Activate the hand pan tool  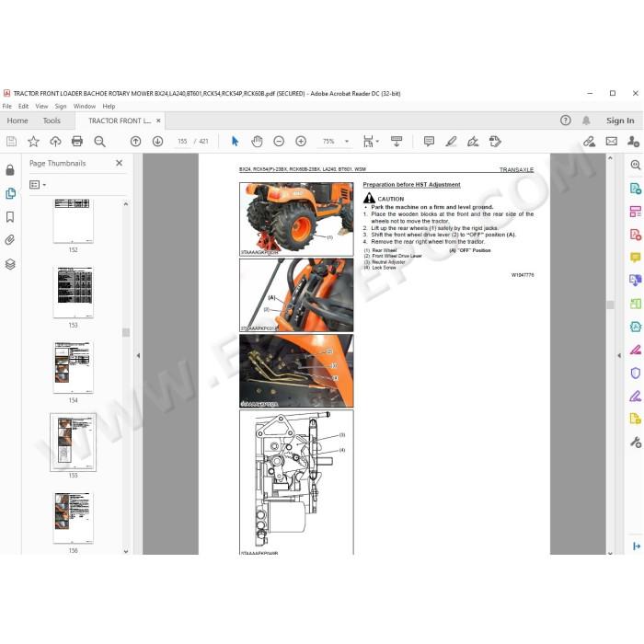click(x=257, y=142)
